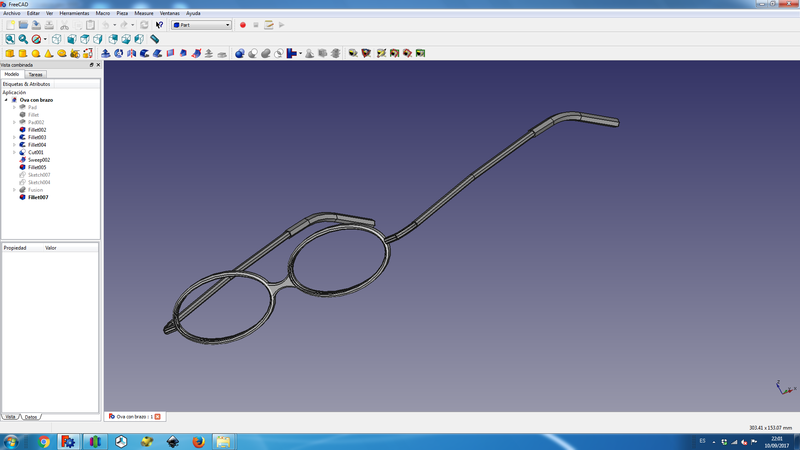Switch to the Modelo tab
The image size is (800, 450).
tap(12, 74)
